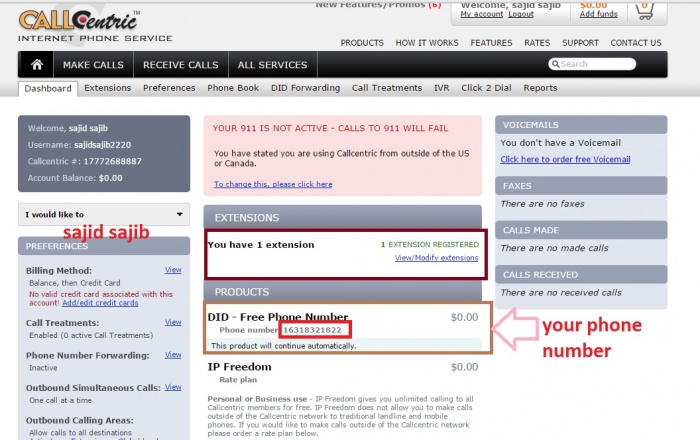
Task: Switch to the IVR tab
Action: tap(442, 88)
